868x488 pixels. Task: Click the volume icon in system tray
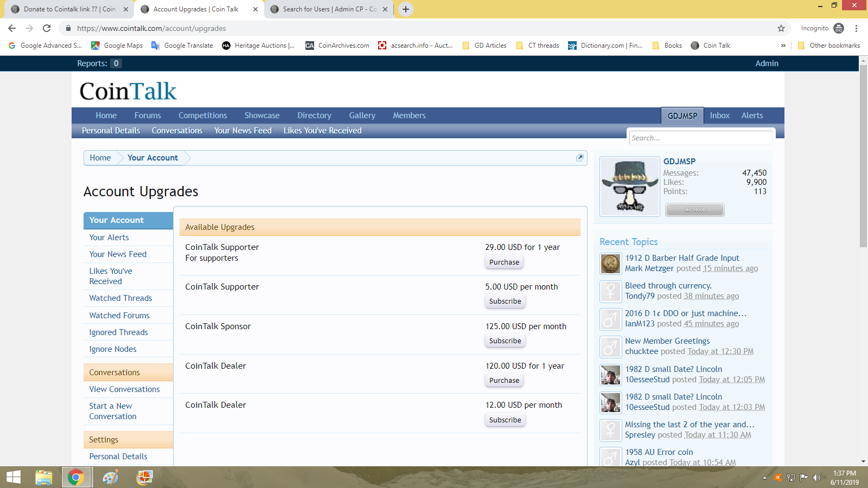tap(816, 478)
